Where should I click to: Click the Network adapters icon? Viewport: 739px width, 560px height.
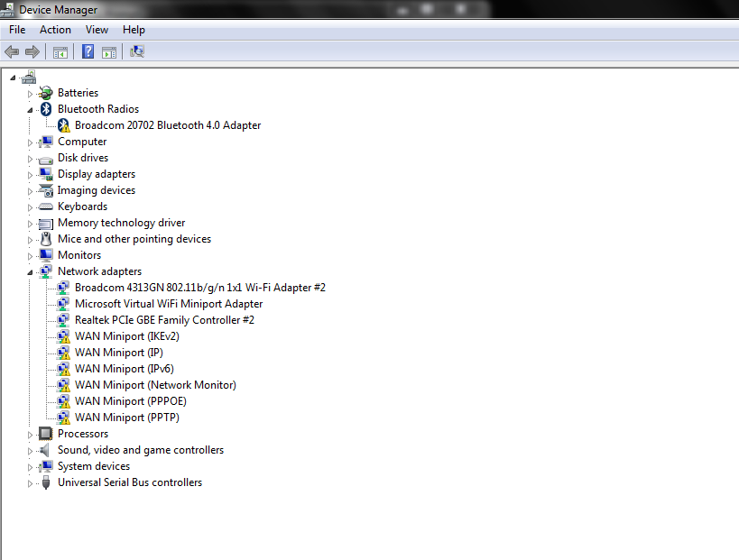(46, 271)
